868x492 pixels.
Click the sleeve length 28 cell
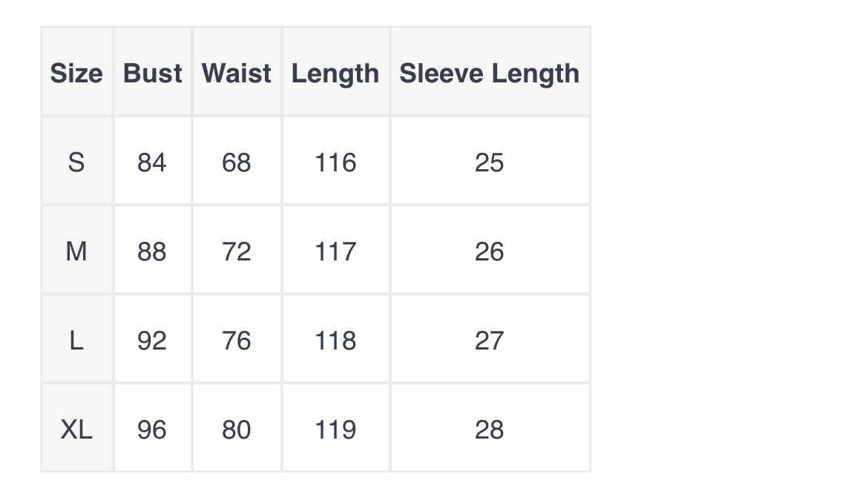coord(490,429)
